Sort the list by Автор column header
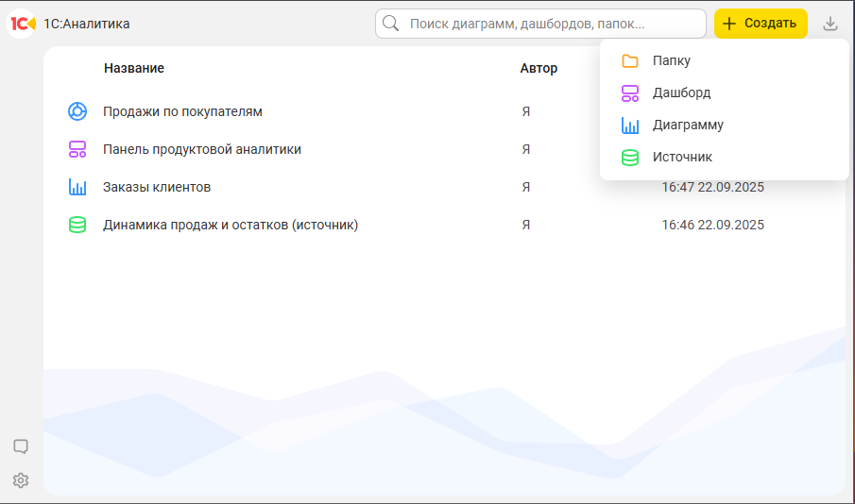This screenshot has width=855, height=504. click(539, 68)
